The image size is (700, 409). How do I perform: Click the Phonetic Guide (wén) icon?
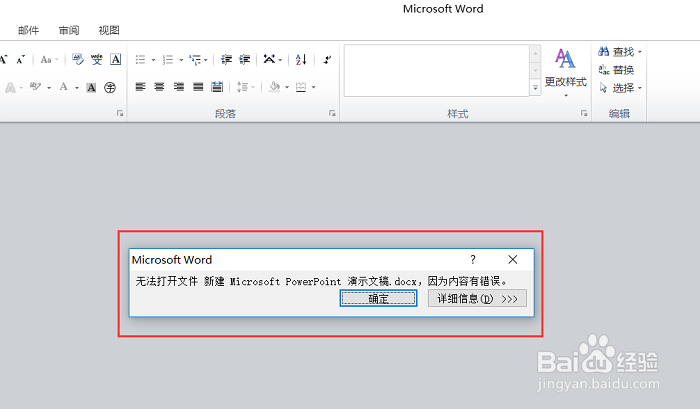[x=96, y=59]
